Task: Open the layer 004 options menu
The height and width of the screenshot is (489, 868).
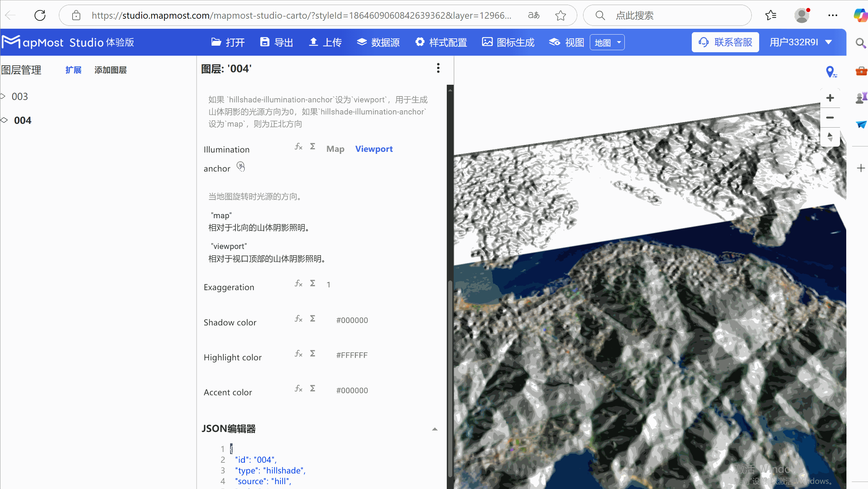Action: point(438,68)
